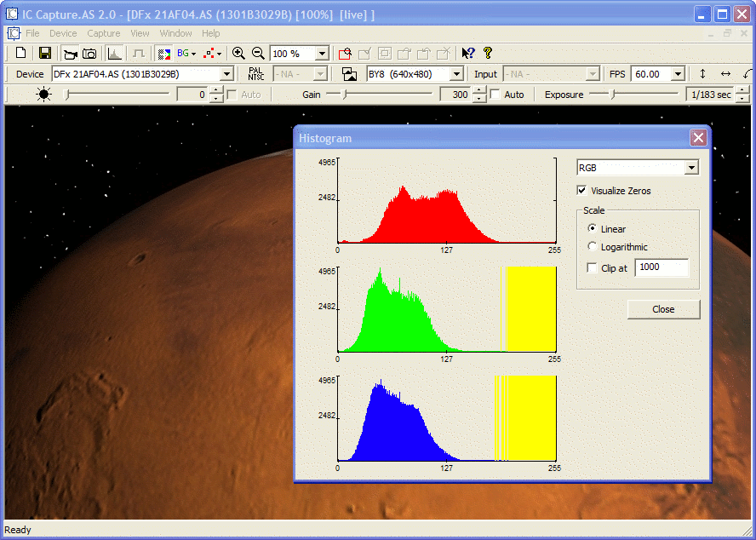Expand the FPS 60.00 dropdown
The height and width of the screenshot is (540, 756).
678,74
